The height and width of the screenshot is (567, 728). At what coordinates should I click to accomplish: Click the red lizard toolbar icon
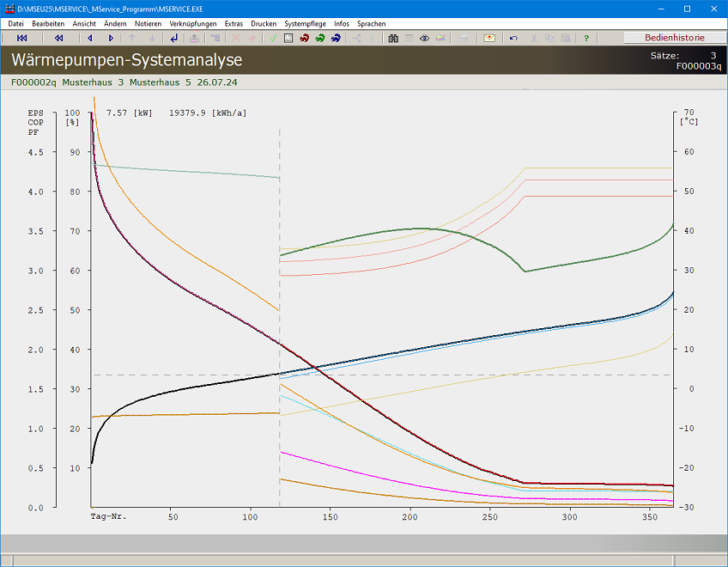[304, 39]
